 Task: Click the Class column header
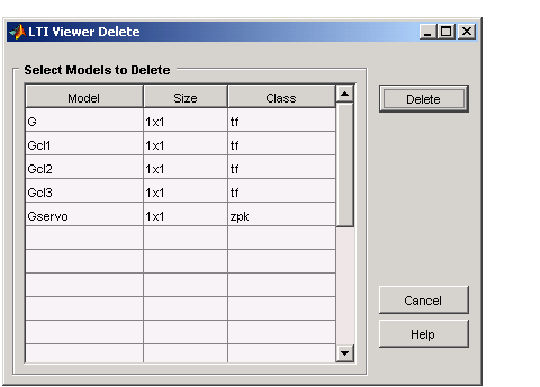tap(281, 97)
